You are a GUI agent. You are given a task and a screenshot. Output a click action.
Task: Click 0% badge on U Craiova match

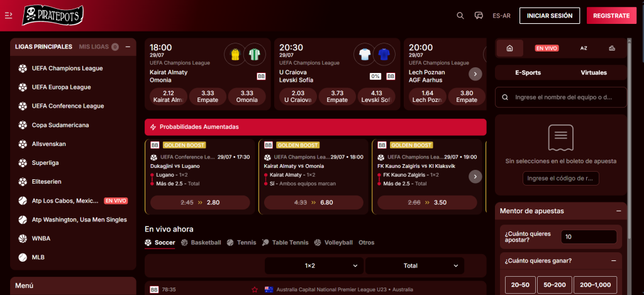tap(375, 76)
